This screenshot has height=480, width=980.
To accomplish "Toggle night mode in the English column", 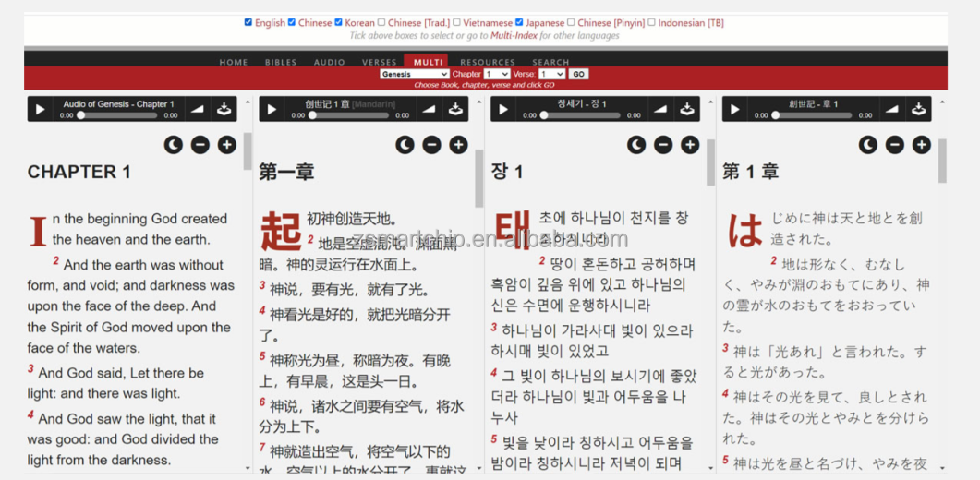I will [174, 145].
